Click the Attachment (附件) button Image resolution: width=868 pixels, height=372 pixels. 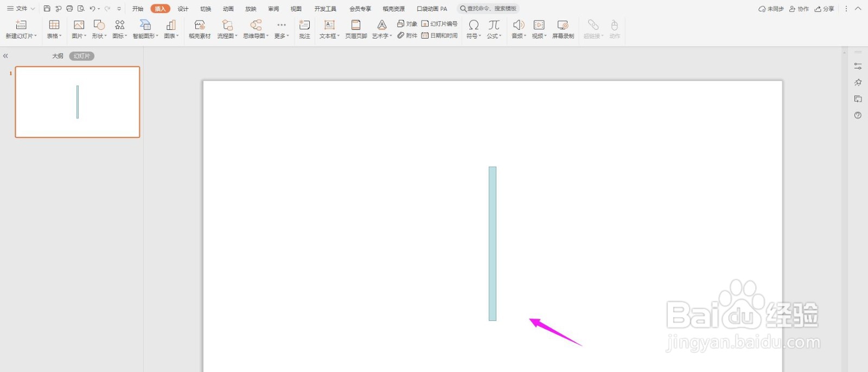tap(407, 35)
